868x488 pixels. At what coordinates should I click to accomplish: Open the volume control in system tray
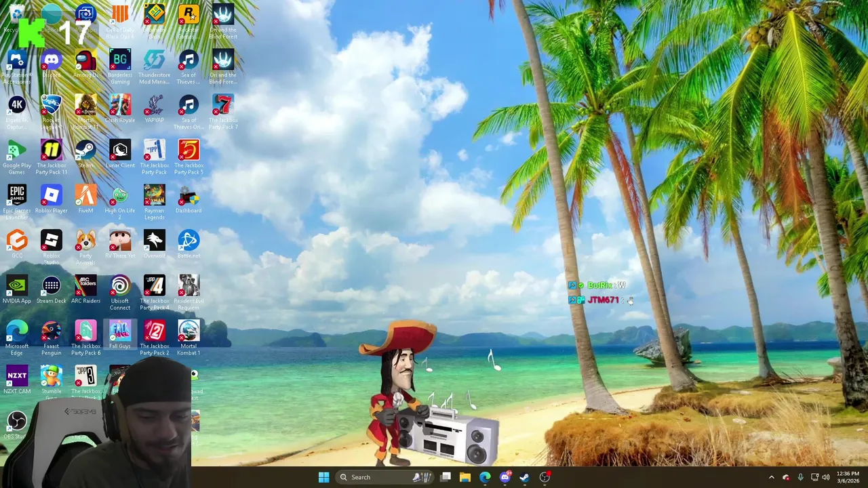826,477
